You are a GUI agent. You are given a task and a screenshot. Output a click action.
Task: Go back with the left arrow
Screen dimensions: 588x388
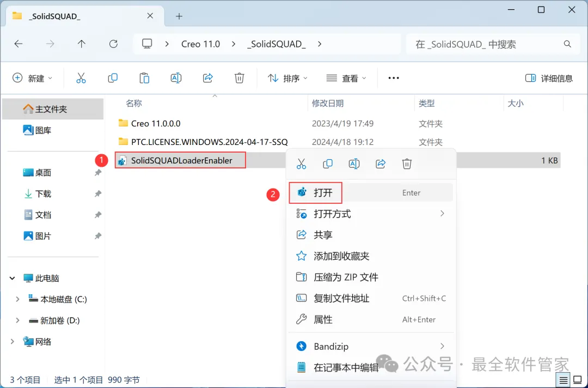click(x=19, y=44)
